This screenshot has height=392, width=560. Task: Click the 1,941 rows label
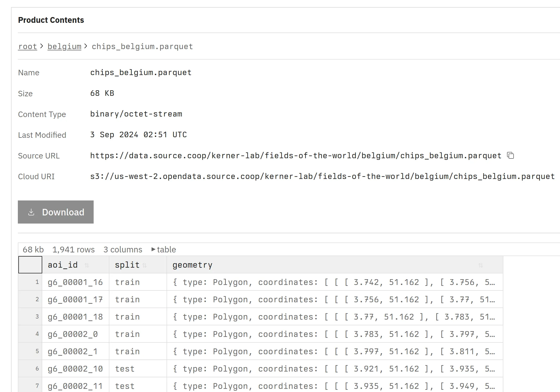click(x=73, y=249)
